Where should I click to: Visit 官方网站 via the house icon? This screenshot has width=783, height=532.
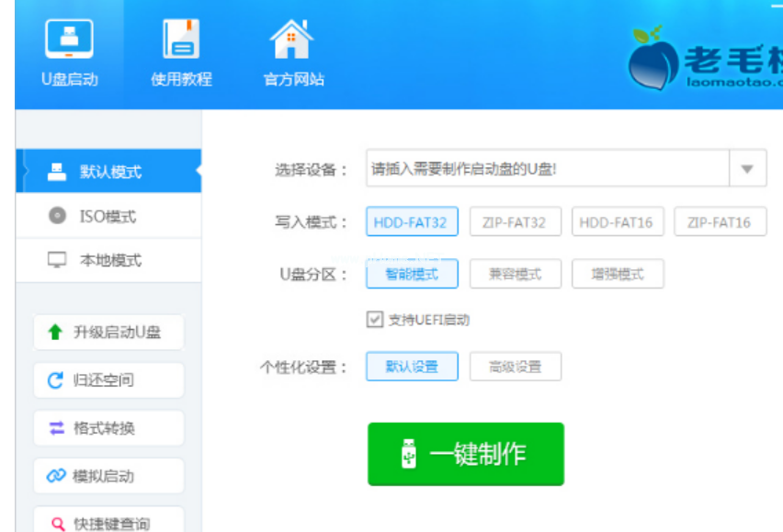292,39
